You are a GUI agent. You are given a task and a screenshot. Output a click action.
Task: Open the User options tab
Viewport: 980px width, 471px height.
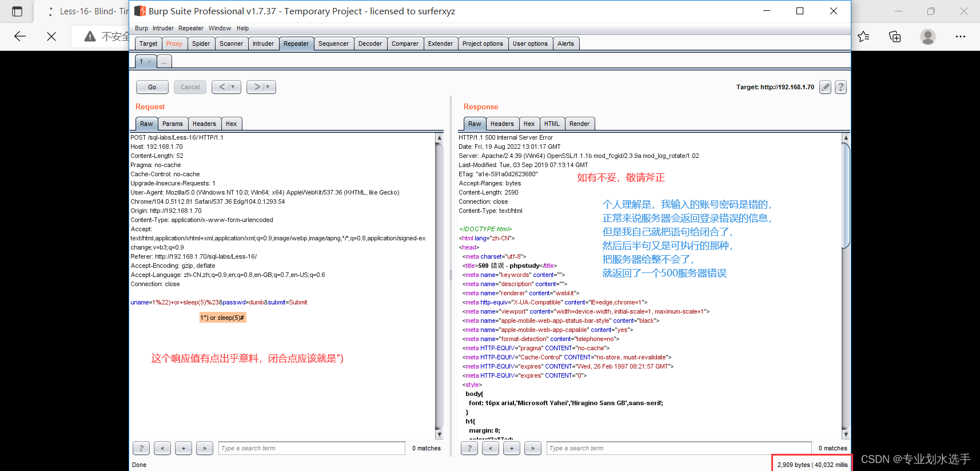click(530, 43)
